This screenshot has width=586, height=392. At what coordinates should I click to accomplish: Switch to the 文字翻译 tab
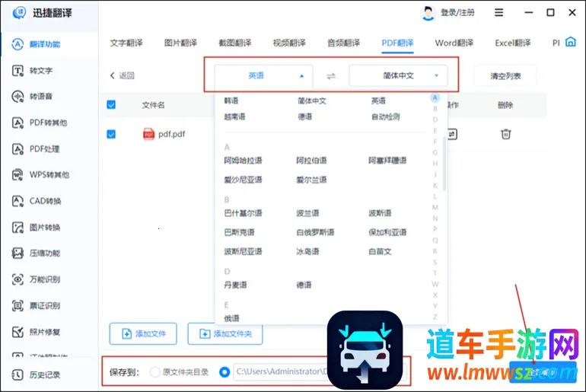click(x=126, y=43)
